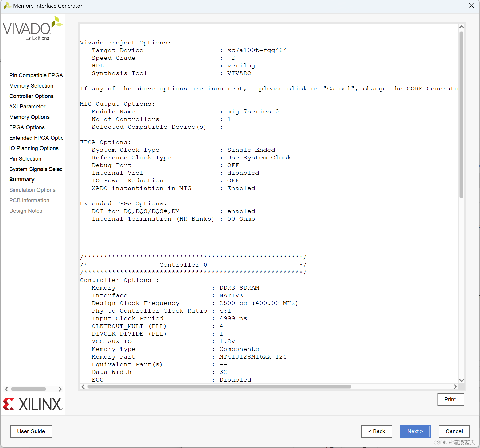The image size is (480, 448).
Task: Click the vertical scrollbar down arrow
Action: [x=461, y=380]
